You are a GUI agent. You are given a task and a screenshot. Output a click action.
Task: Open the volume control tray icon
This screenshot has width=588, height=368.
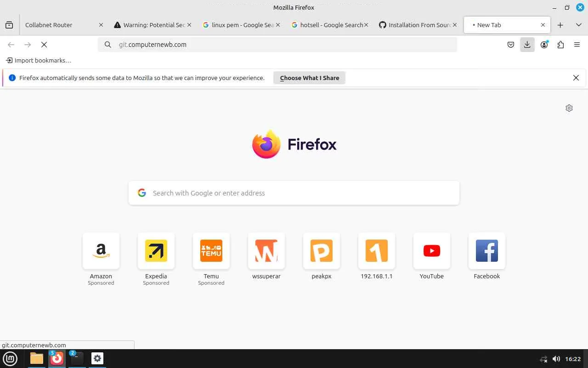coord(556,359)
